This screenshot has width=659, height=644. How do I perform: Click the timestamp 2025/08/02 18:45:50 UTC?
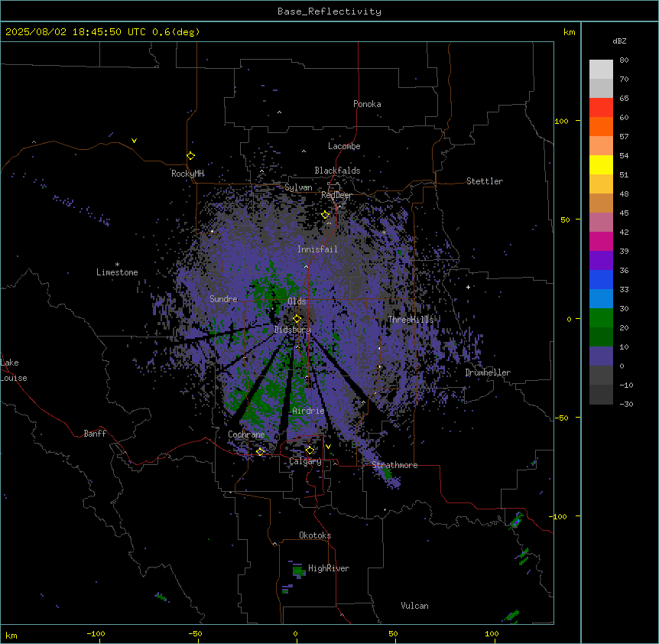76,32
